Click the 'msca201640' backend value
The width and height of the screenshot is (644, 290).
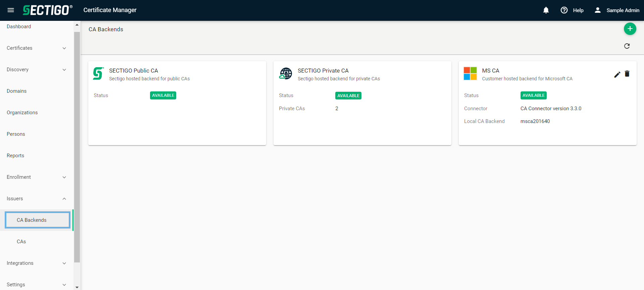(535, 121)
